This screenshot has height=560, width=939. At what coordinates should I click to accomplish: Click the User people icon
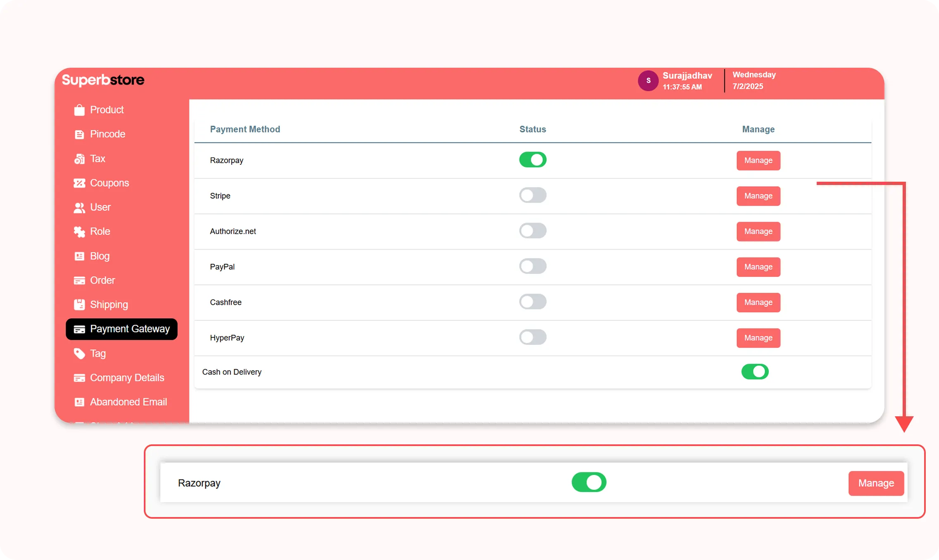79,208
